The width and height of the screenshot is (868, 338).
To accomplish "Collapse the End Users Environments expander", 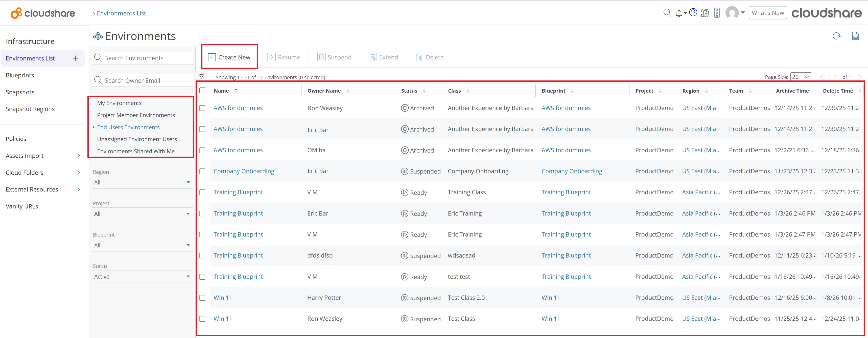I will 94,127.
